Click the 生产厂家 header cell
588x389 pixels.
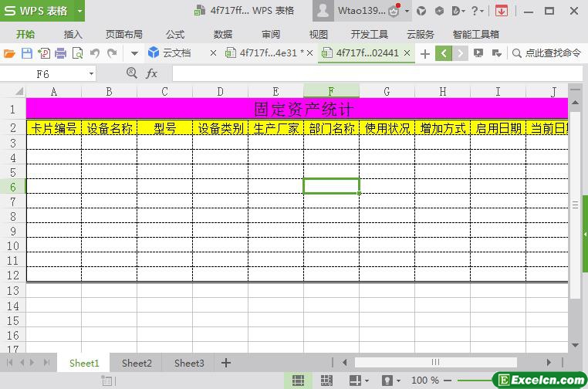[x=276, y=128]
